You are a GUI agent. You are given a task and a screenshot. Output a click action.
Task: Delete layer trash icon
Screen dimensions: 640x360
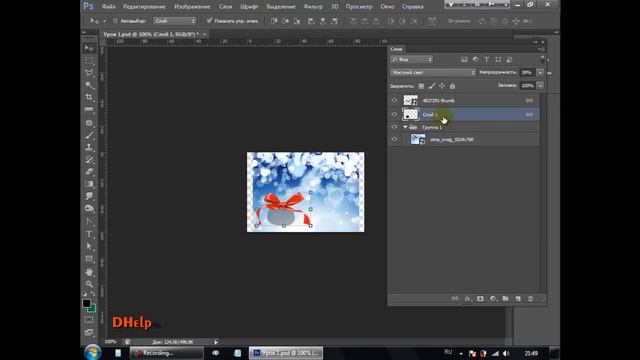click(530, 299)
